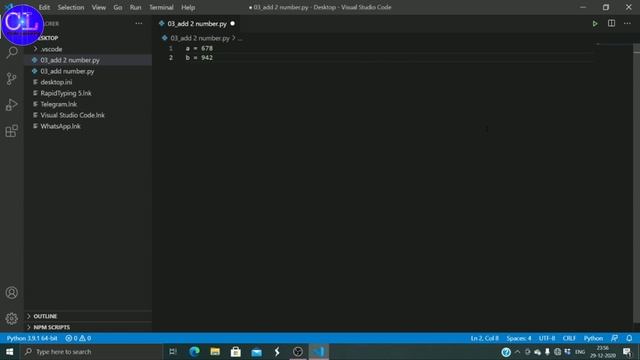
Task: Place cursor on line 2 code b = 942
Action: [x=199, y=58]
